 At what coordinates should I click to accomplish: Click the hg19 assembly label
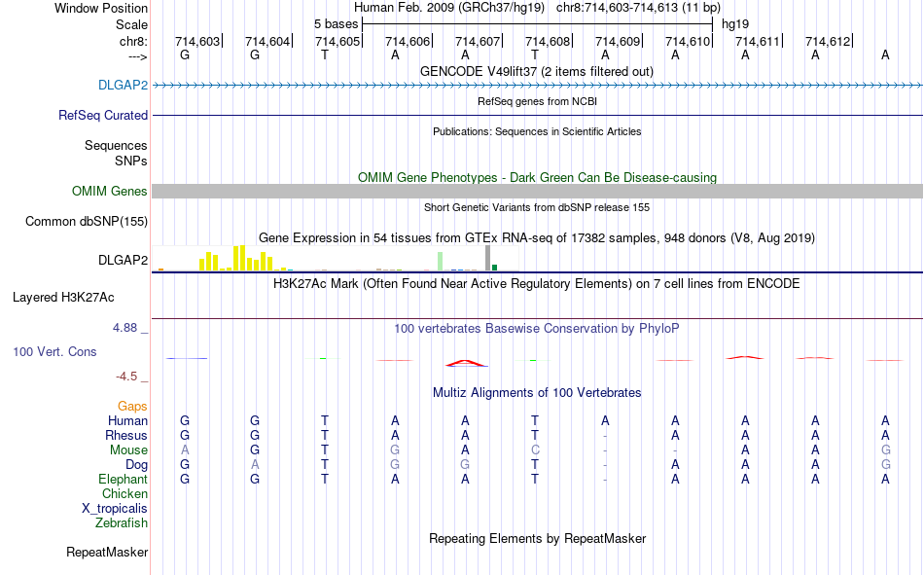pos(735,24)
